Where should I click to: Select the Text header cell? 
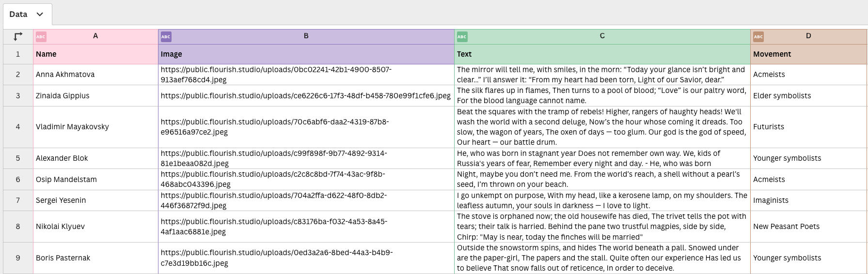(602, 54)
